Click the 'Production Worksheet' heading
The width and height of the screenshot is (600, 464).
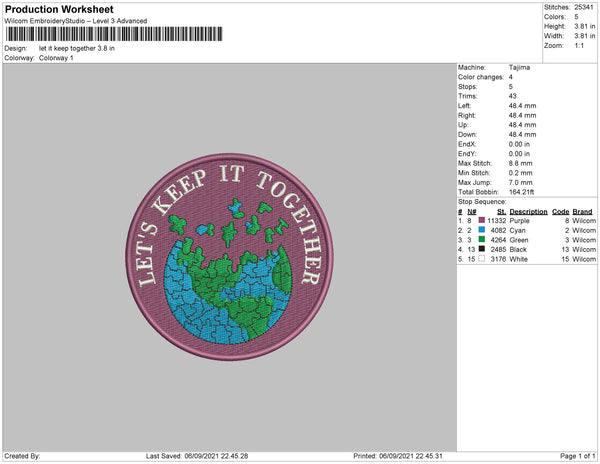click(x=59, y=10)
